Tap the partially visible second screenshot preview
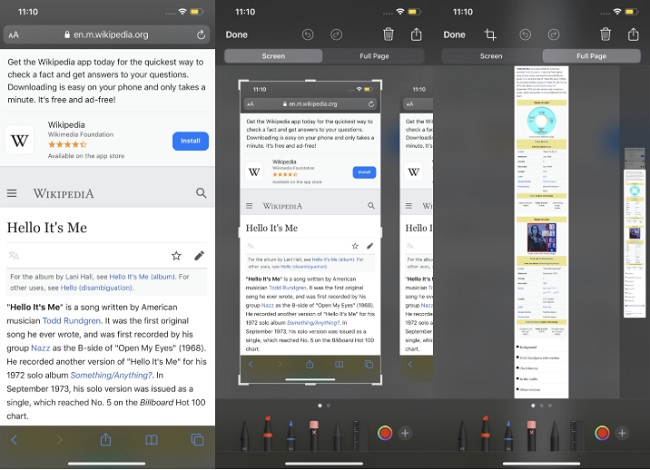This screenshot has height=470, width=650. (x=416, y=226)
